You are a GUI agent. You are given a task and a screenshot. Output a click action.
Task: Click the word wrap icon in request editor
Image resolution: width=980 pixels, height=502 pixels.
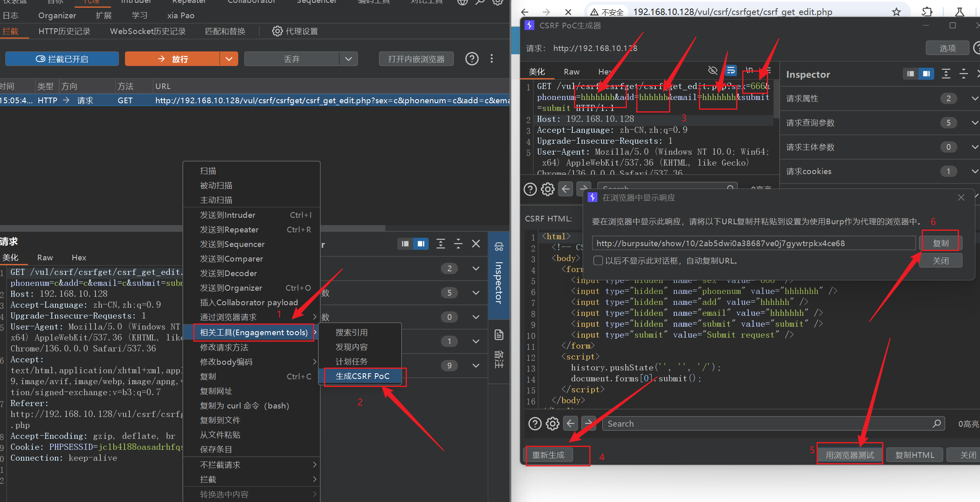pos(730,71)
